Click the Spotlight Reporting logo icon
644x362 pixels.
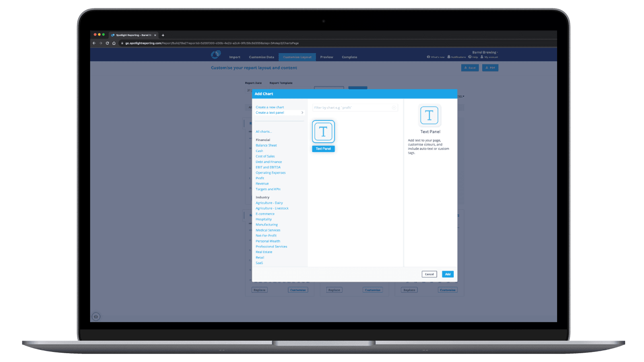[x=216, y=54]
